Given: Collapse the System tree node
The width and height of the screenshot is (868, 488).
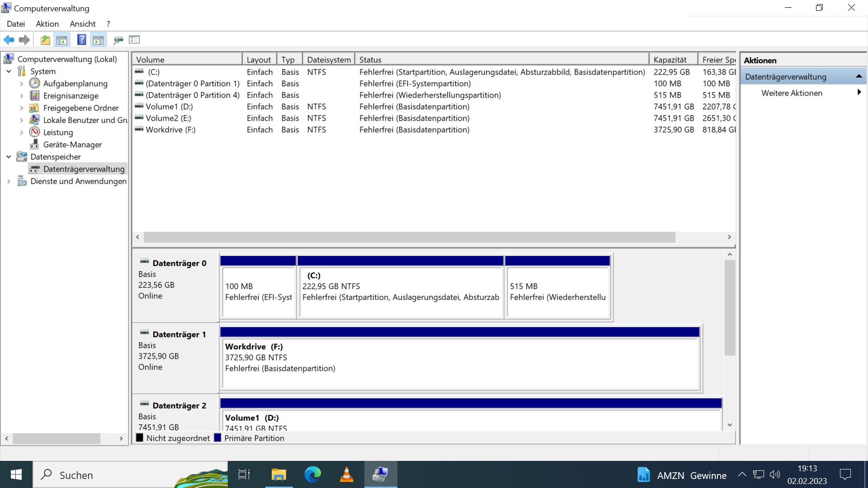Looking at the screenshot, I should tap(9, 71).
